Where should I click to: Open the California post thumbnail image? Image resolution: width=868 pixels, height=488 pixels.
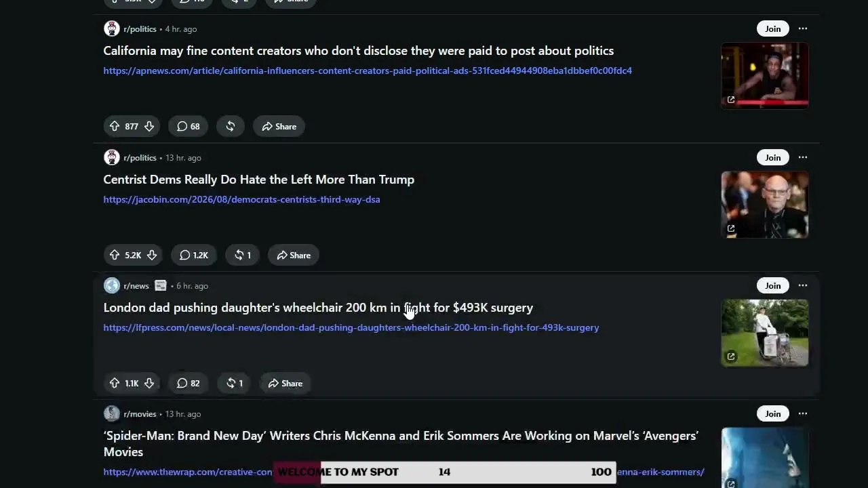(x=765, y=75)
